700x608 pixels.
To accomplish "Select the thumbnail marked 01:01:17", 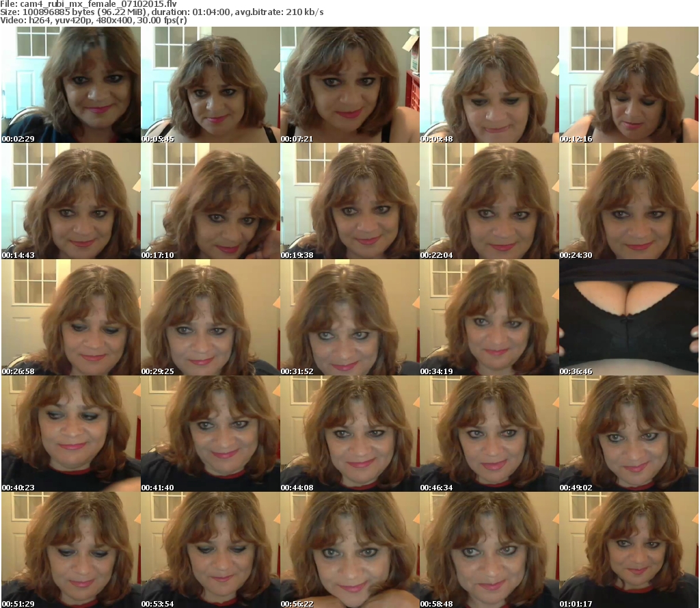I will coord(629,550).
